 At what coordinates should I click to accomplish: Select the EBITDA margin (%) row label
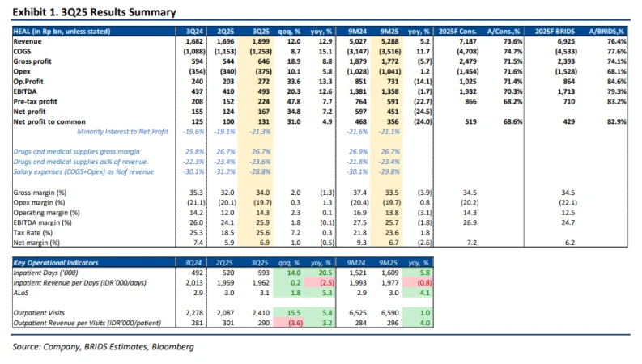[x=45, y=222]
